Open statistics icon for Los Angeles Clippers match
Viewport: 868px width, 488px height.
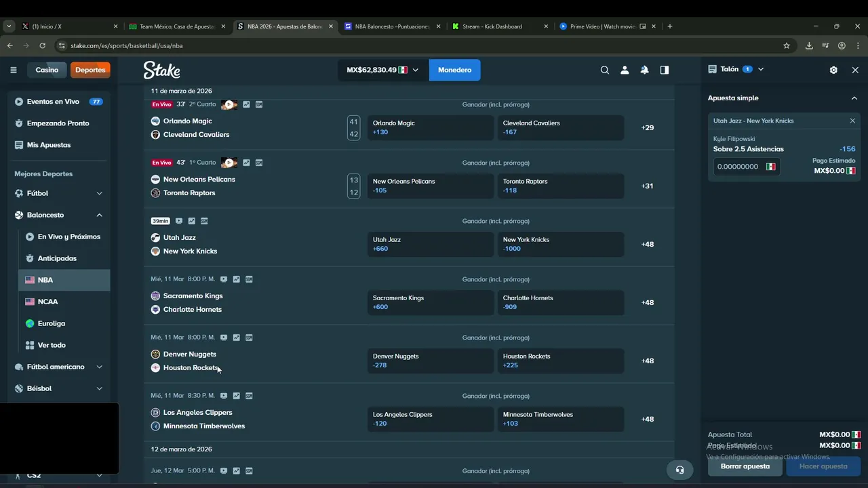[x=237, y=396]
